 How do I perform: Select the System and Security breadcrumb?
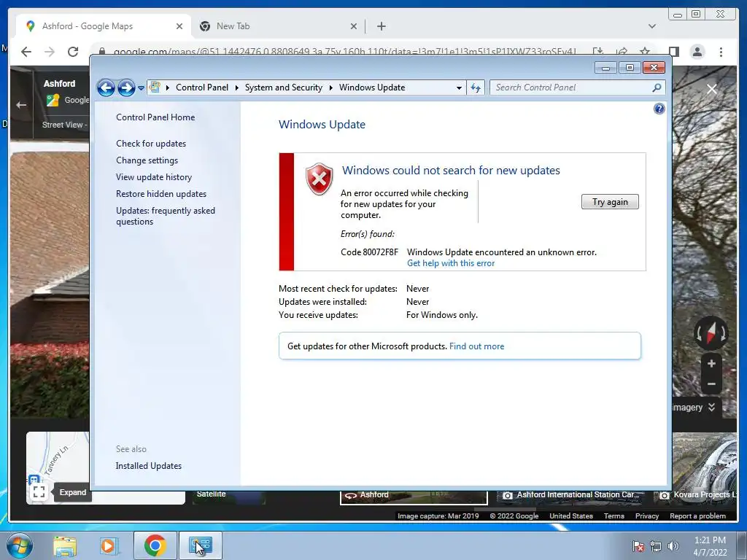coord(284,87)
